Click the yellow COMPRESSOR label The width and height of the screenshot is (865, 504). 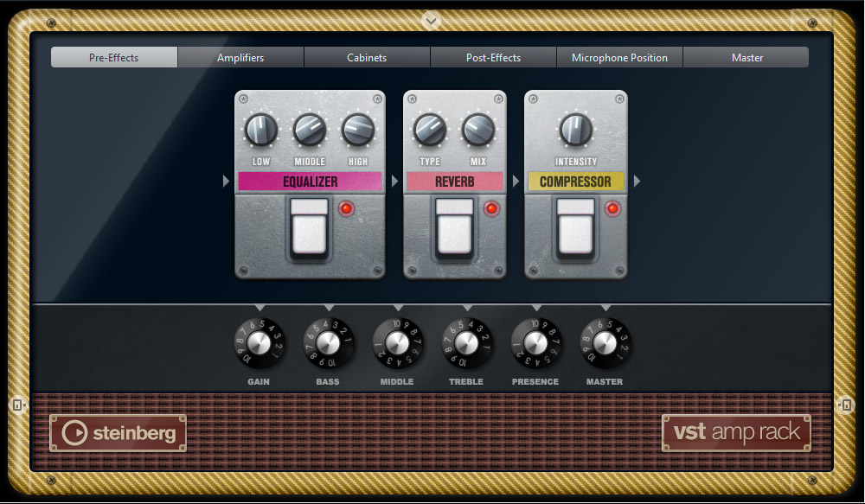pyautogui.click(x=575, y=182)
